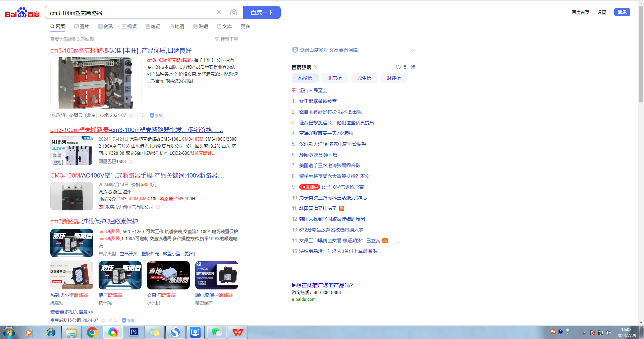Select the 财经榜 hot list tab
Viewport: 644px width, 339px height.
point(393,78)
